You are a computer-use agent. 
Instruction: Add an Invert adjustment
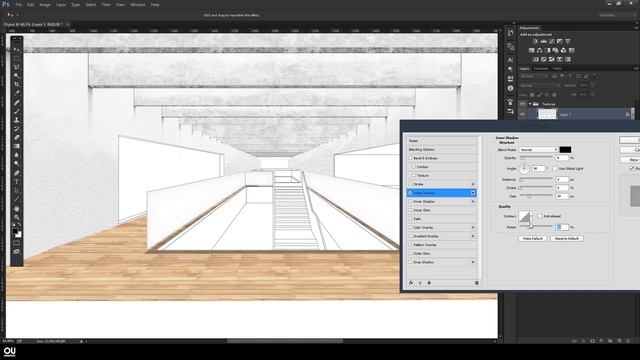tap(536, 59)
